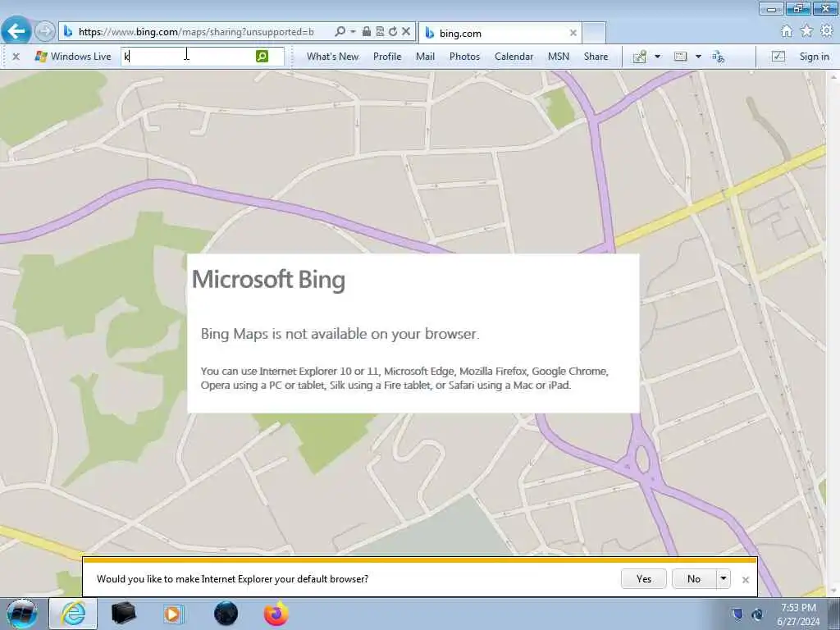The width and height of the screenshot is (840, 630).
Task: Open a new tab with the blank tab button
Action: point(594,33)
